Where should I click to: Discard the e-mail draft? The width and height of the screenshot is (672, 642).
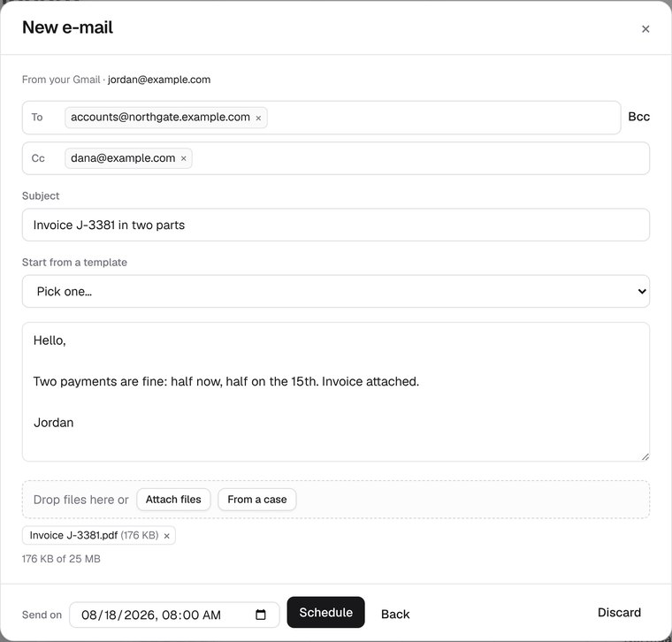point(619,613)
